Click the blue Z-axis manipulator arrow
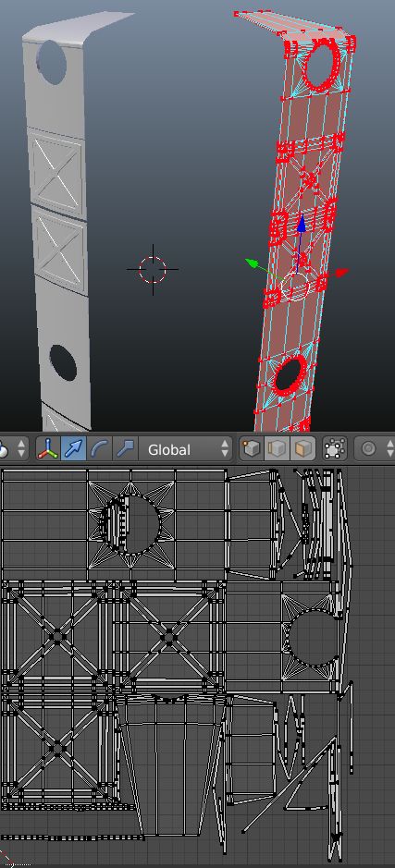This screenshot has width=395, height=868. [x=302, y=224]
